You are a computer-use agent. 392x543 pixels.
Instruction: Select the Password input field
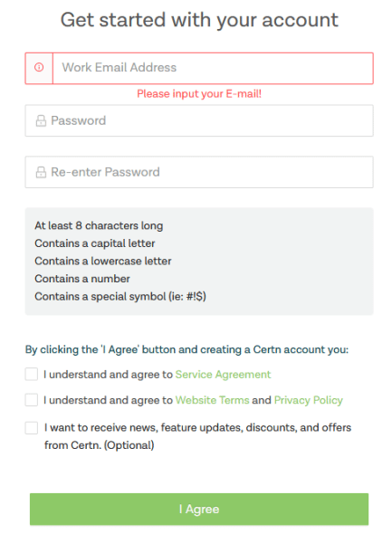[199, 120]
